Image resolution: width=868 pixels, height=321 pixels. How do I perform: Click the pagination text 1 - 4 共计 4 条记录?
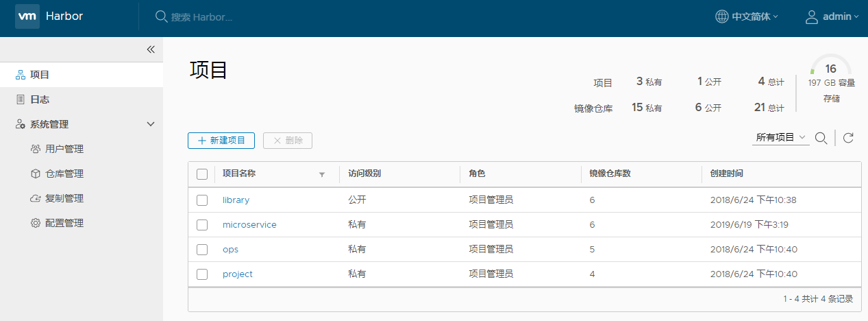point(818,299)
